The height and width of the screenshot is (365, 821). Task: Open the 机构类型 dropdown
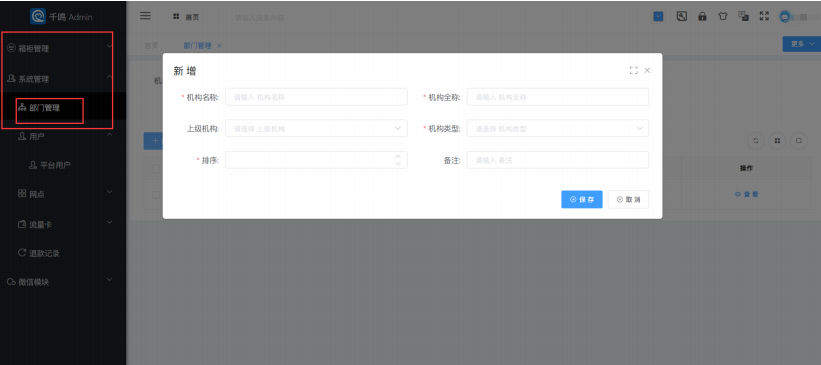(558, 128)
